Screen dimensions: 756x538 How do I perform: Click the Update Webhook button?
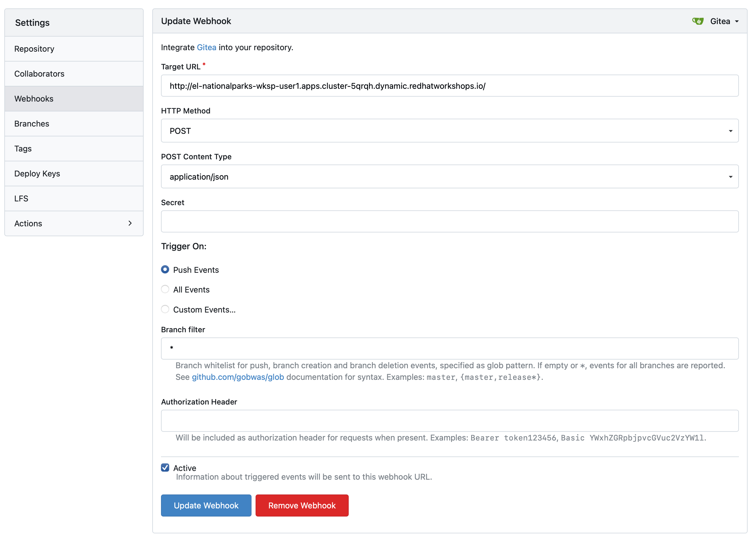[x=206, y=505]
